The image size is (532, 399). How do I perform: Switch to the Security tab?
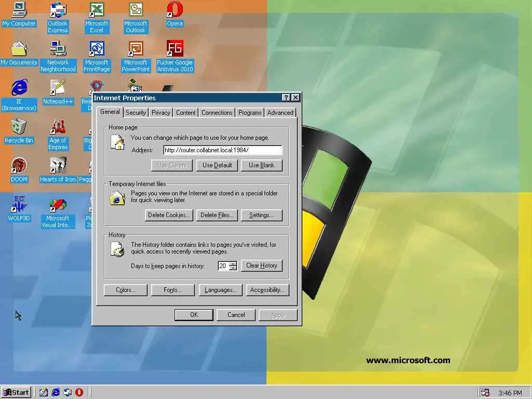click(x=136, y=113)
